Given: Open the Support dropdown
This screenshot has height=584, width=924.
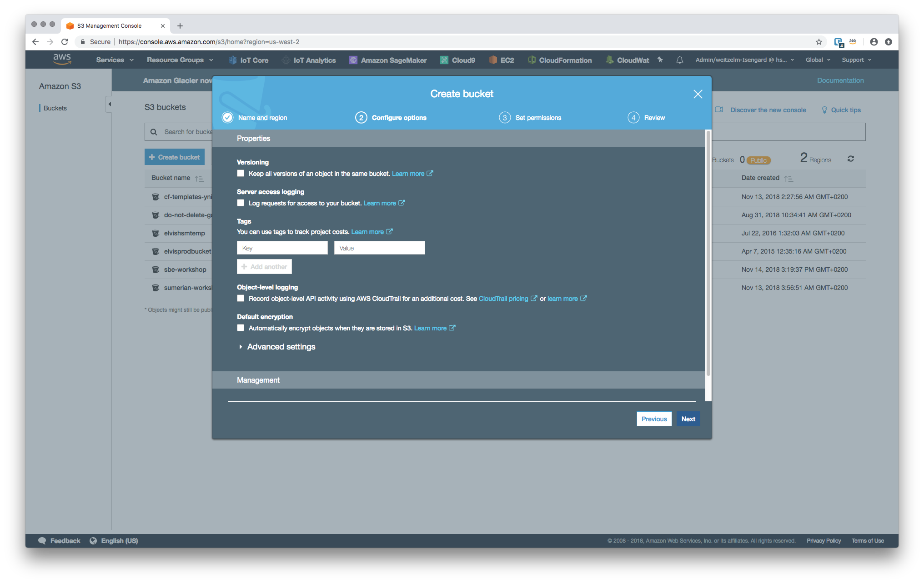Looking at the screenshot, I should [856, 60].
